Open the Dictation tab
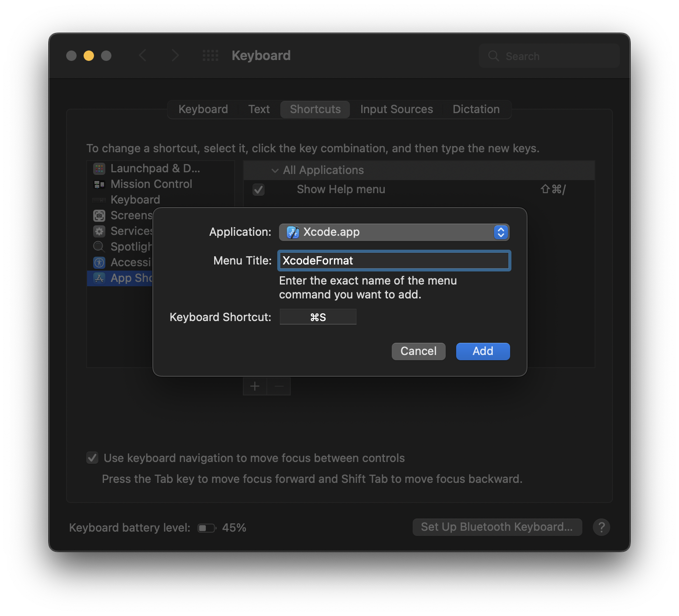Screen dimensions: 679x616 (476, 109)
